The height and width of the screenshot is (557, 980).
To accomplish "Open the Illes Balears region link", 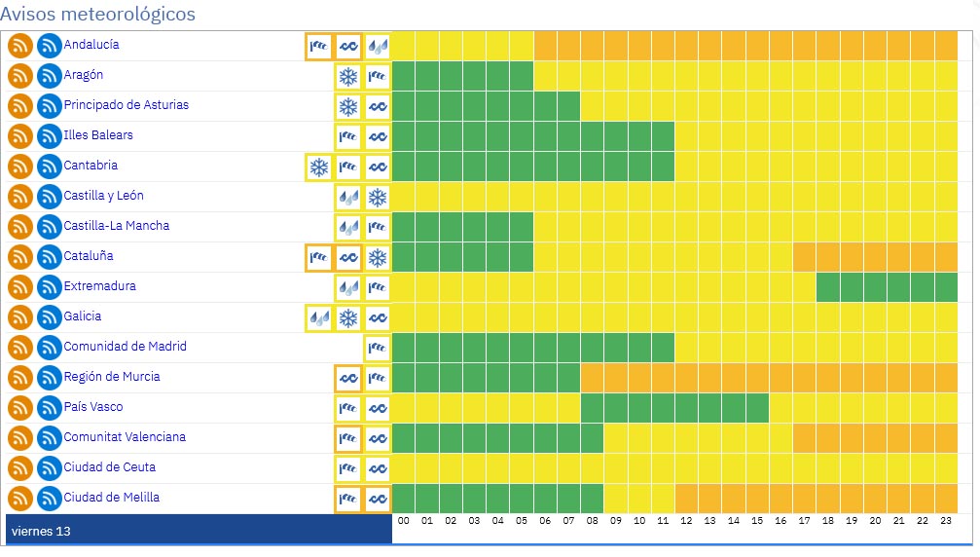I will pos(98,135).
